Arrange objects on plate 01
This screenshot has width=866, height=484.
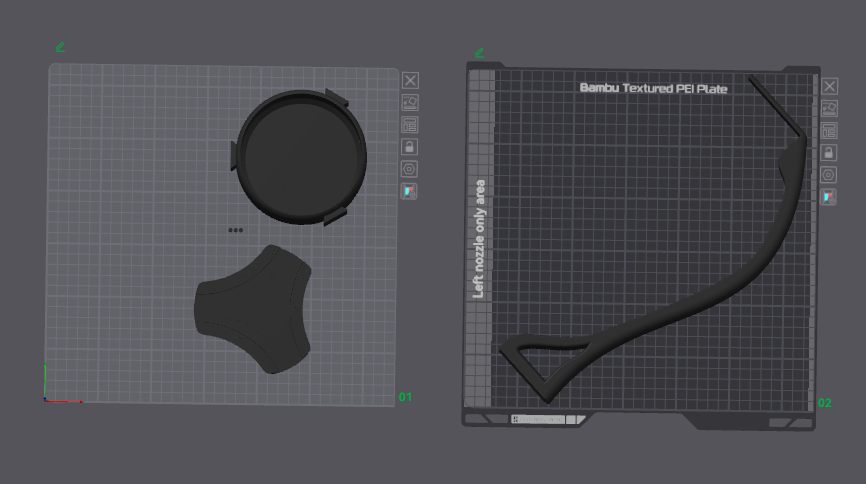[410, 125]
